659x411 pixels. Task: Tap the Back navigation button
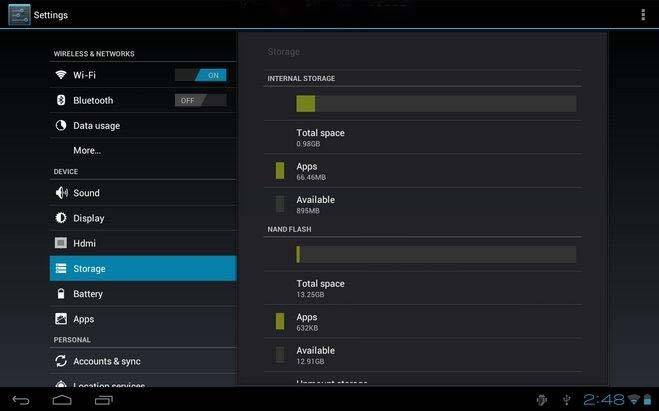21,400
